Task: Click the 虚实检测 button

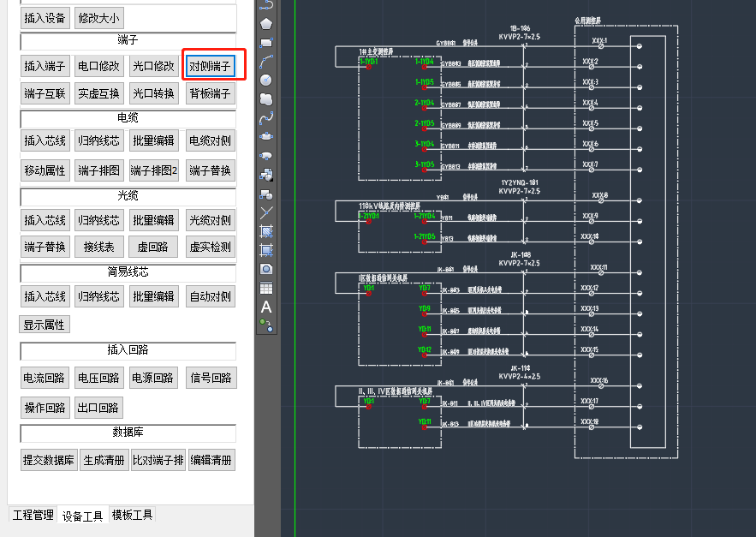Action: click(210, 247)
